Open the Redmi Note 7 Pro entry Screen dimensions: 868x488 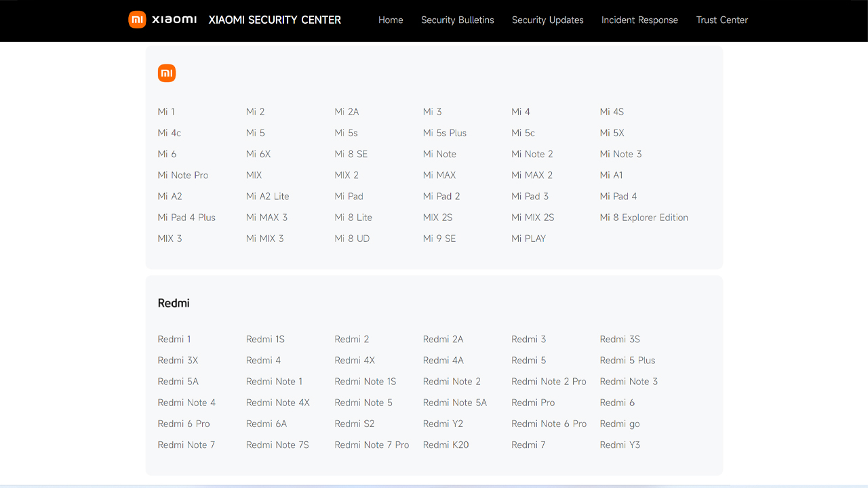pos(372,444)
